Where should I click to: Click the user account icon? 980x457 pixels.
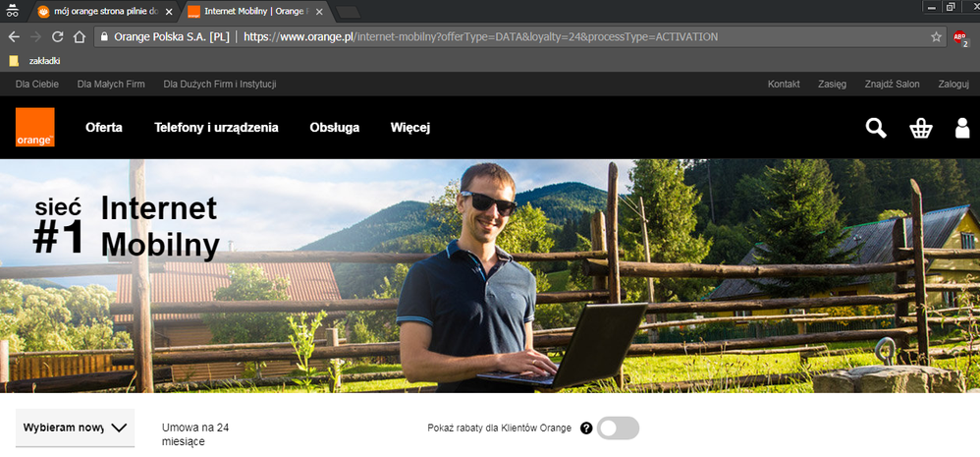(962, 128)
